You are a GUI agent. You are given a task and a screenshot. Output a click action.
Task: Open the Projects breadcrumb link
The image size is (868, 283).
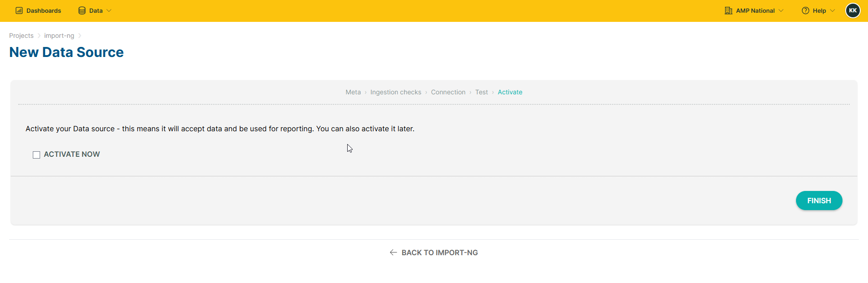(21, 36)
